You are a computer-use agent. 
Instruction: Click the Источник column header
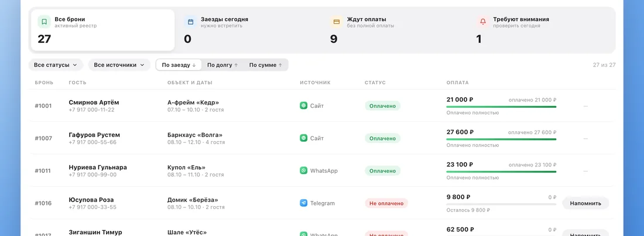click(x=315, y=83)
